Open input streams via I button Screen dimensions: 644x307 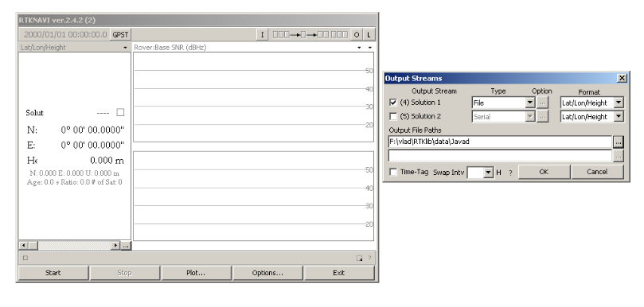262,35
